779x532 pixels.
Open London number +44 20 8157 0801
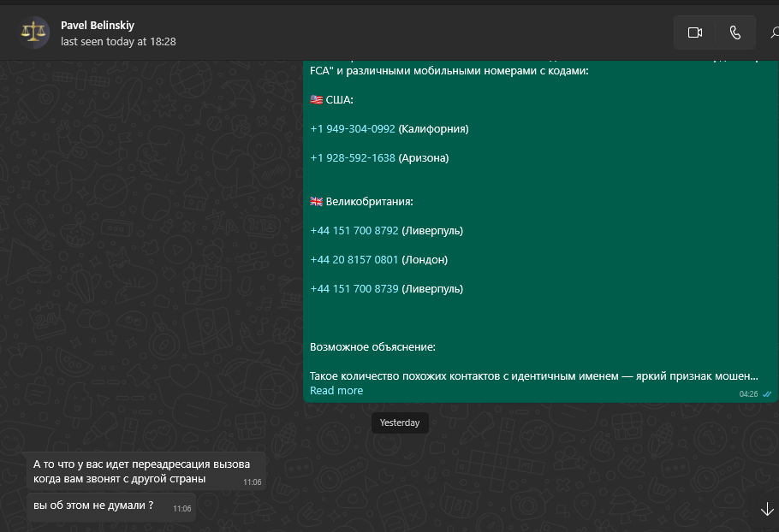click(x=354, y=260)
